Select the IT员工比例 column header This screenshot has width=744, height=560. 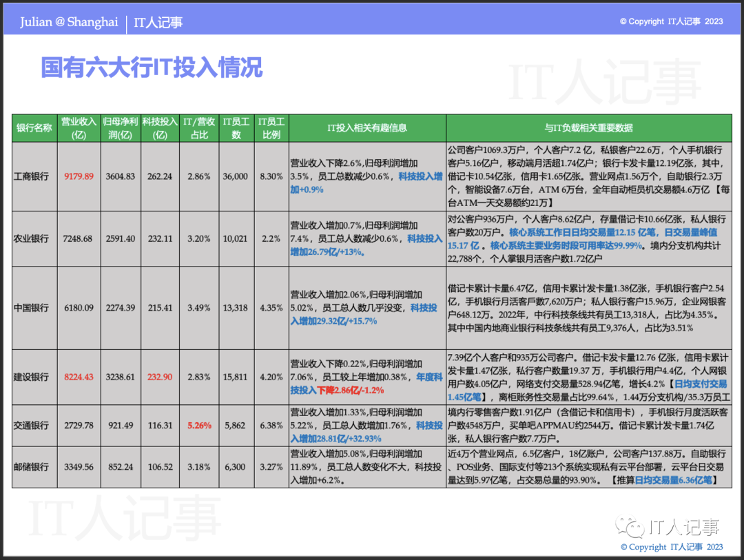coord(271,128)
